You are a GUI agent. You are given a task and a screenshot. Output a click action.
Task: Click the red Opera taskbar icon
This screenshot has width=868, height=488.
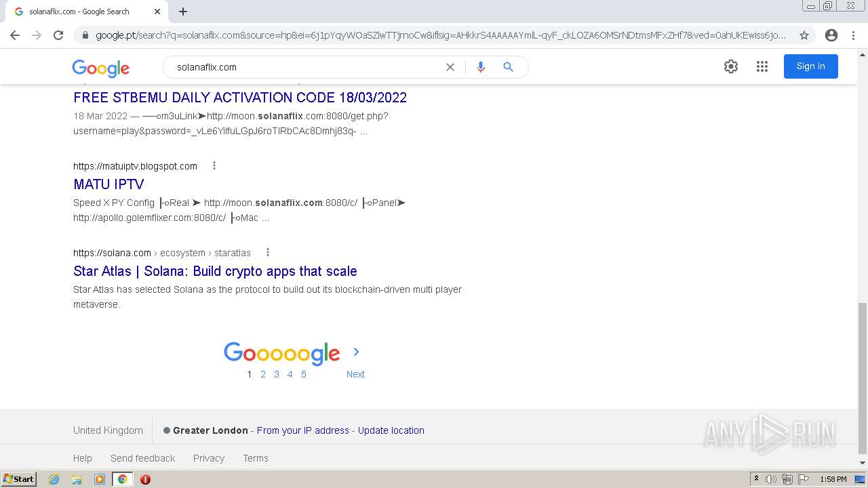[x=145, y=479]
